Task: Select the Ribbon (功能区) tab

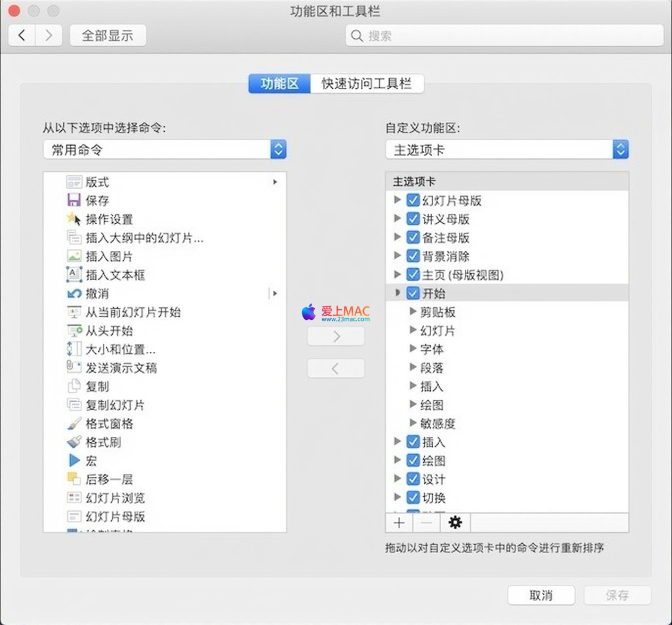Action: point(280,83)
